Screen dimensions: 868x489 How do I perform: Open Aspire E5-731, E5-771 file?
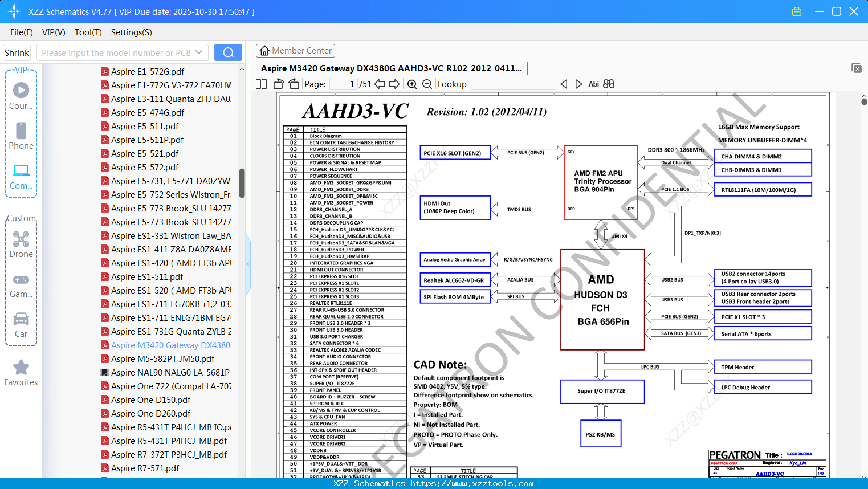tap(171, 181)
